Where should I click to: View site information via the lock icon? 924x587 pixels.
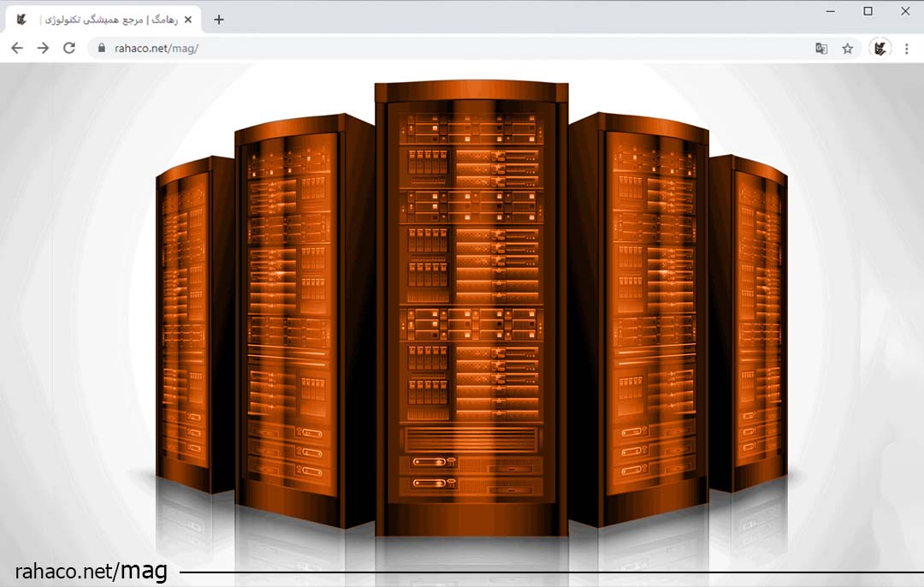(102, 49)
